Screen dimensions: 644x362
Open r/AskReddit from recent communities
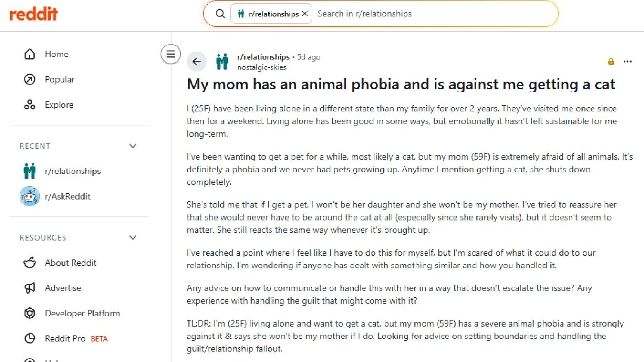(68, 197)
